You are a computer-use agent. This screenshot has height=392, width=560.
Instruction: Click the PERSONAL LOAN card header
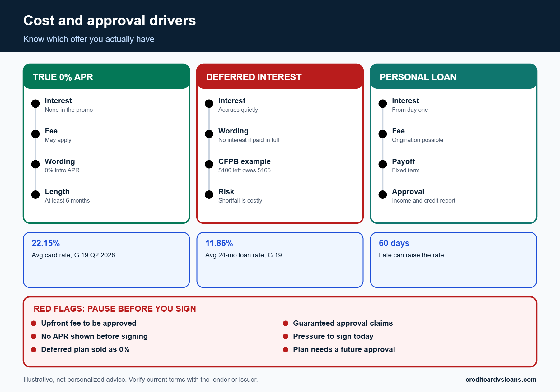(x=454, y=77)
